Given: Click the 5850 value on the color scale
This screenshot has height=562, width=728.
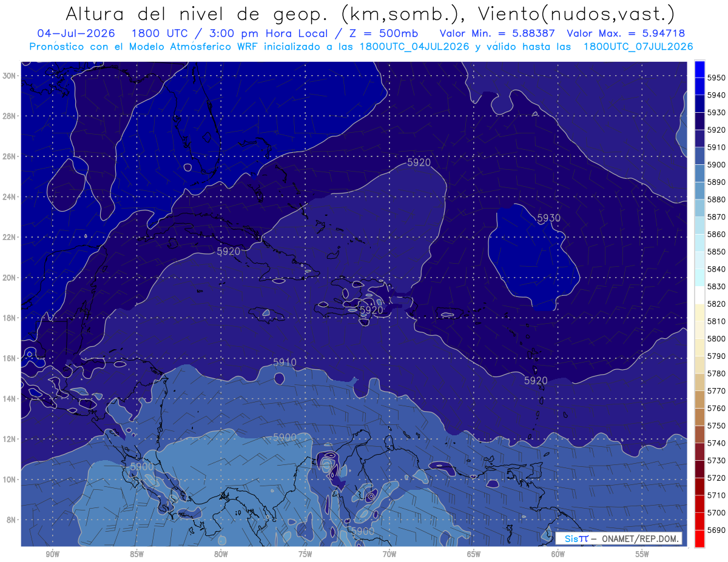Looking at the screenshot, I should (x=716, y=252).
